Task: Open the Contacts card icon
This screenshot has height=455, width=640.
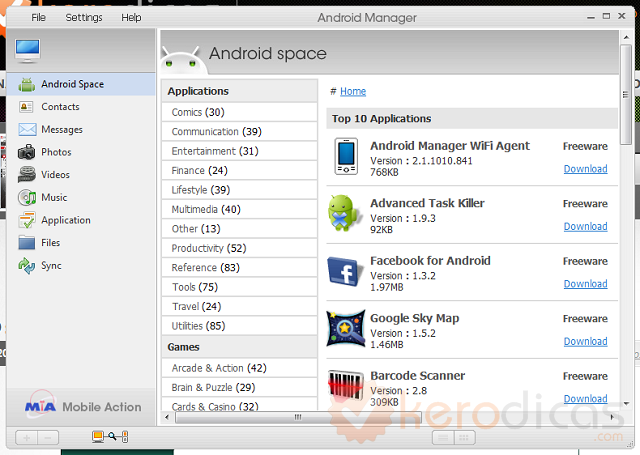Action: pos(27,107)
